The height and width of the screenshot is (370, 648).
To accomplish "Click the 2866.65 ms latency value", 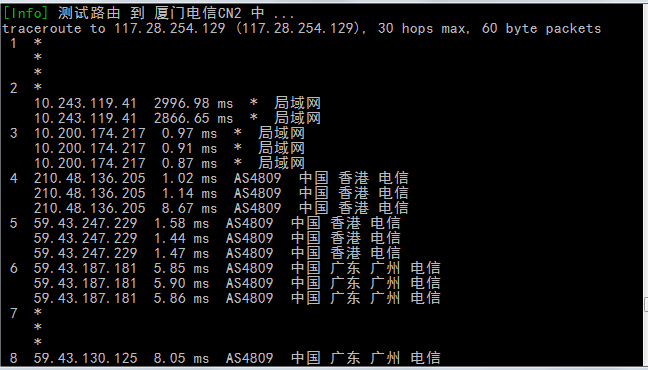I will 193,118.
